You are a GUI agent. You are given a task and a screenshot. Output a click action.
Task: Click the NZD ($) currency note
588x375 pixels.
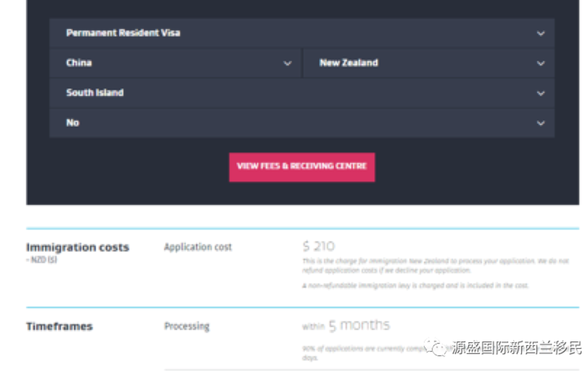(42, 260)
